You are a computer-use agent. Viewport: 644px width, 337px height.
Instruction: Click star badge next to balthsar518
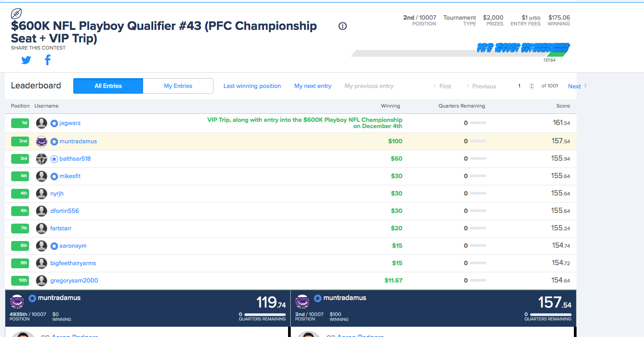(x=54, y=159)
